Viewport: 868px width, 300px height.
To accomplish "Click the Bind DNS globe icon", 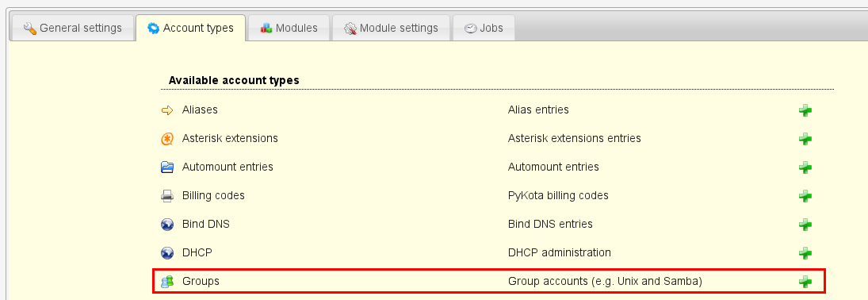I will (167, 225).
